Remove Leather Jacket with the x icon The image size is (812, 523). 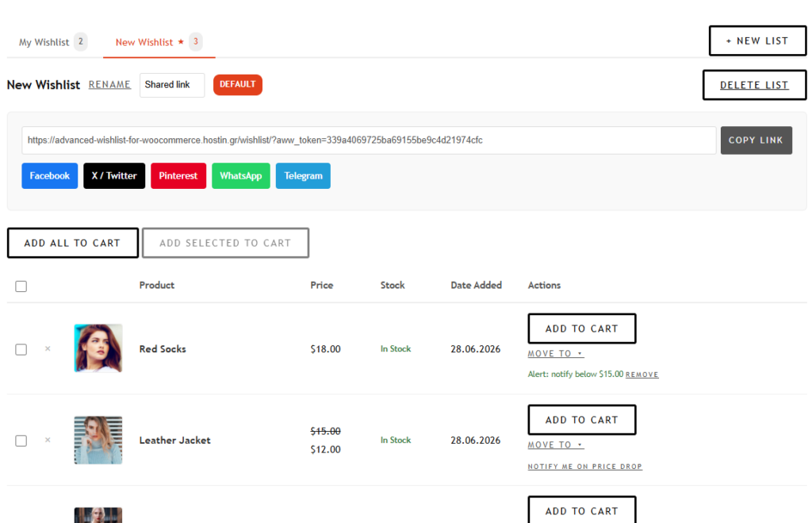tap(48, 440)
